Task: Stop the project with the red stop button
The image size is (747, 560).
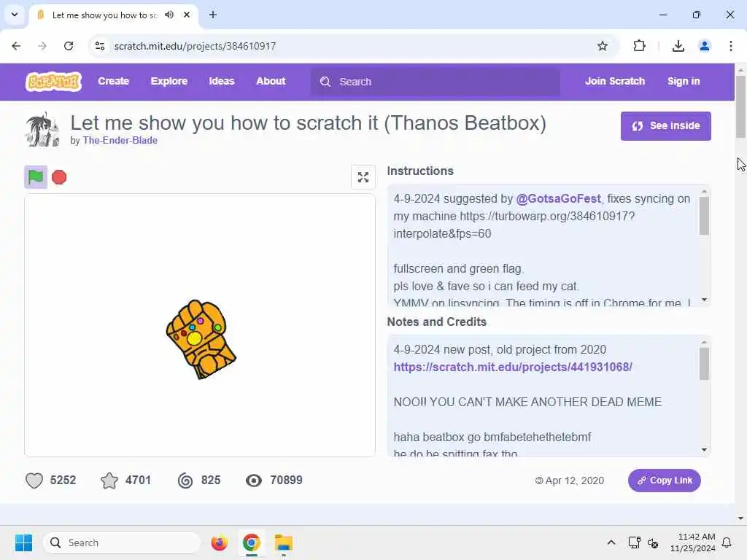Action: click(x=59, y=177)
